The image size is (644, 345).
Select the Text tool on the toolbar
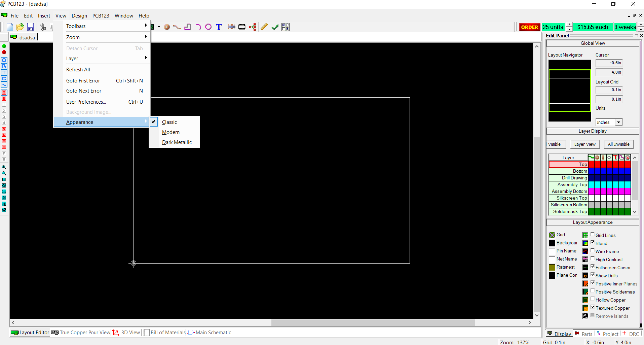(219, 27)
